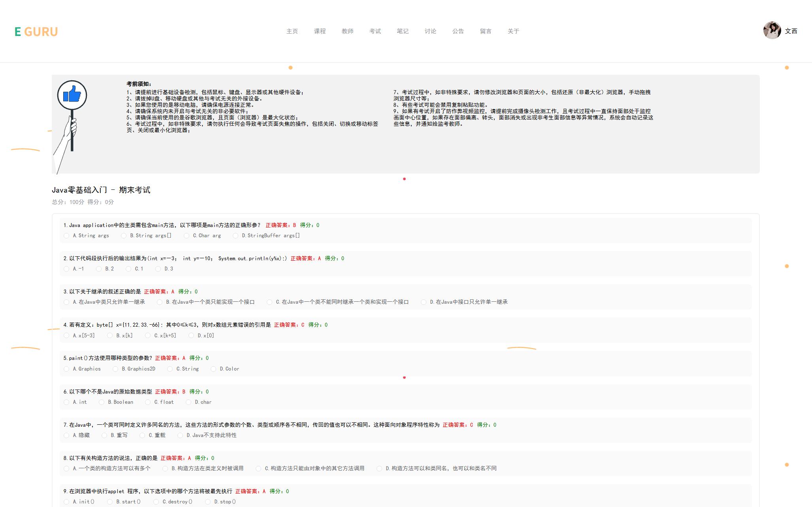Image resolution: width=812 pixels, height=507 pixels.
Task: Open the 公告 page
Action: [458, 31]
